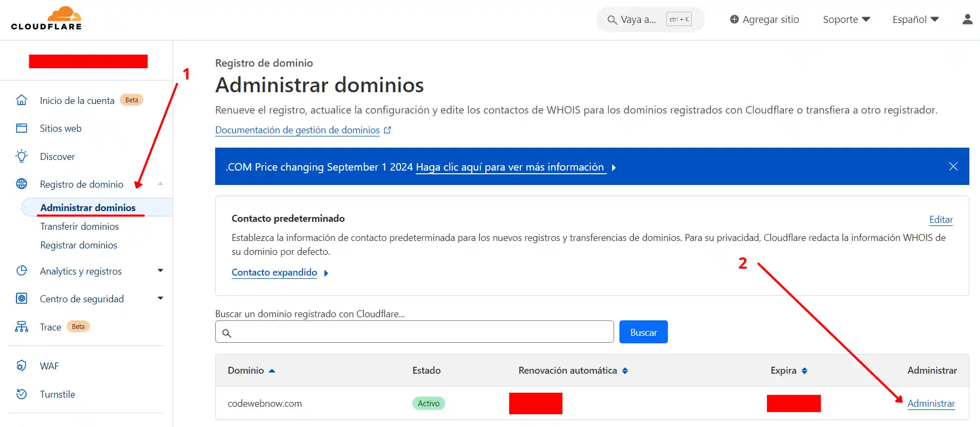Screen dimensions: 980x427
Task: Expand Centro de seguridad submenu
Action: click(160, 299)
